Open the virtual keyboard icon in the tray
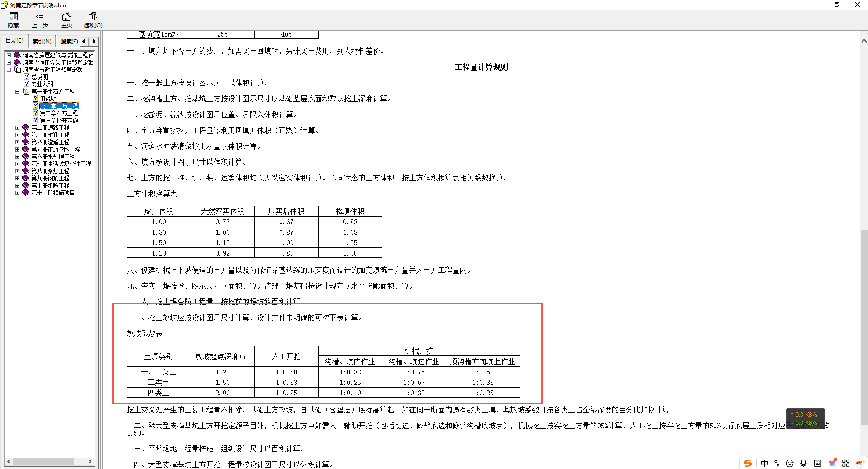The width and height of the screenshot is (868, 469). pyautogui.click(x=818, y=463)
